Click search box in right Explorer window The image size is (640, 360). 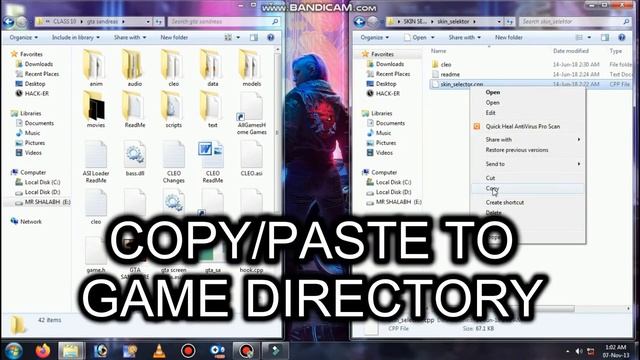[575, 22]
